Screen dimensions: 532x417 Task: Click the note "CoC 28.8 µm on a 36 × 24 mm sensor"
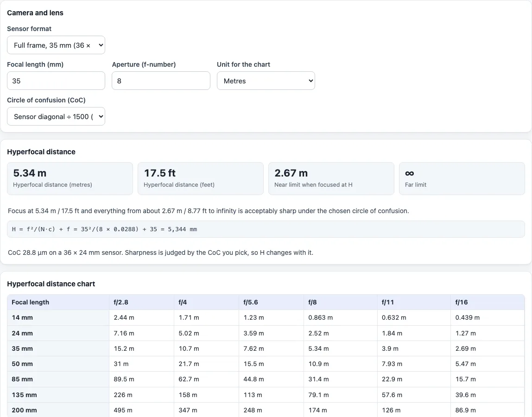point(160,253)
